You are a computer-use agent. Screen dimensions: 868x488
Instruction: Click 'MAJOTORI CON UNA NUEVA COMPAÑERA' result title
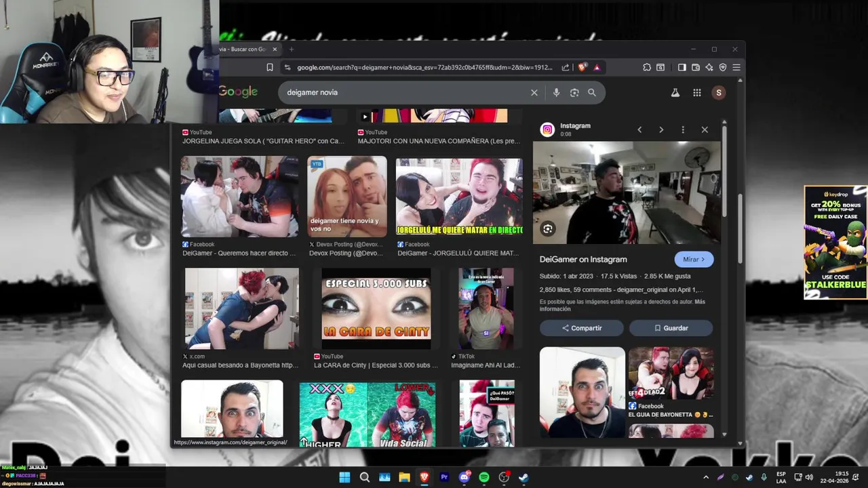click(439, 141)
